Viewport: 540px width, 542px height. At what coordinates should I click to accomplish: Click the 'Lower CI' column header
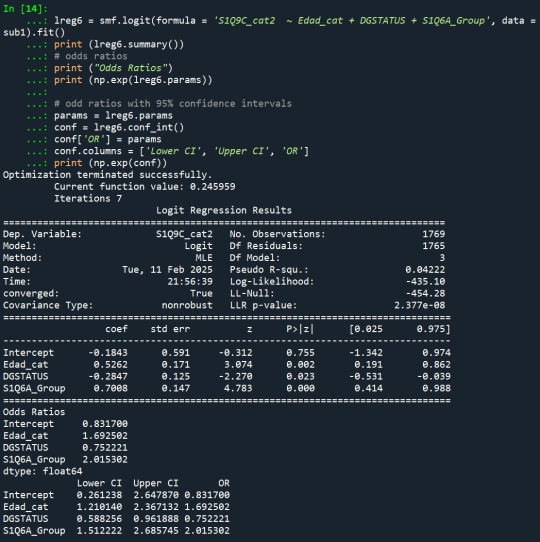tap(99, 483)
